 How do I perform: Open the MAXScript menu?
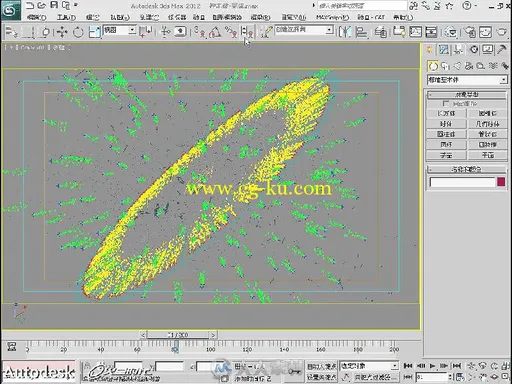coord(332,17)
